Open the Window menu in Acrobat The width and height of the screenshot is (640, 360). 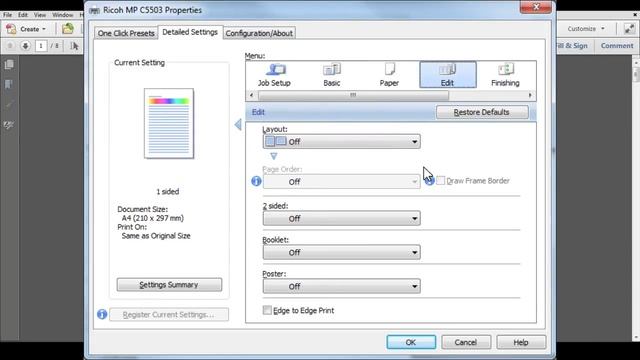[62, 15]
